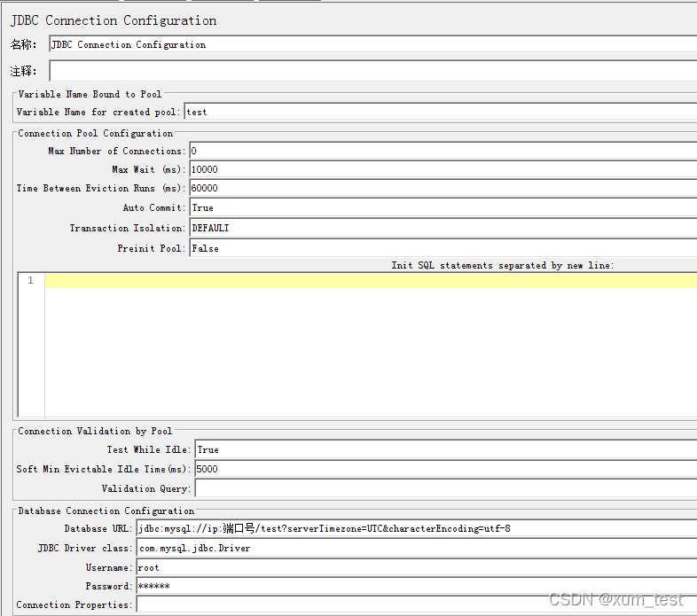Click the Time Between Eviction Runs label
Screen dimensions: 697x616
point(101,189)
